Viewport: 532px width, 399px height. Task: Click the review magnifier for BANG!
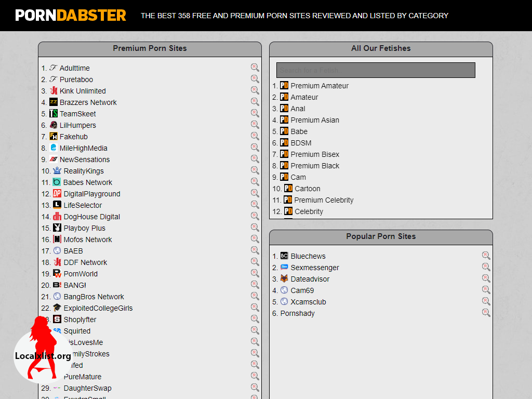click(255, 285)
